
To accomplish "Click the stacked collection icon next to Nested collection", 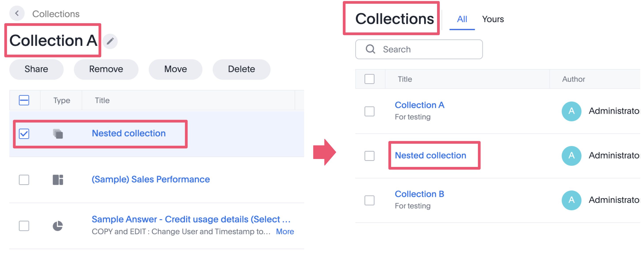I will pyautogui.click(x=58, y=134).
